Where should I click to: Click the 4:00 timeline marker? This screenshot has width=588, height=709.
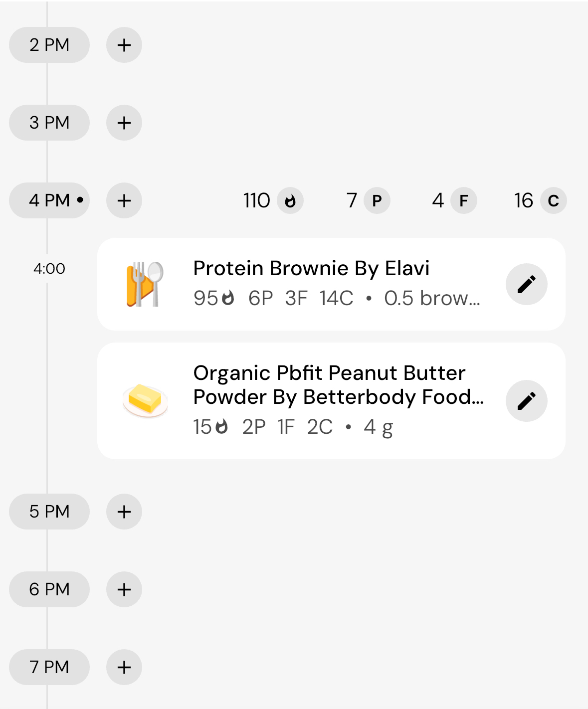coord(49,269)
